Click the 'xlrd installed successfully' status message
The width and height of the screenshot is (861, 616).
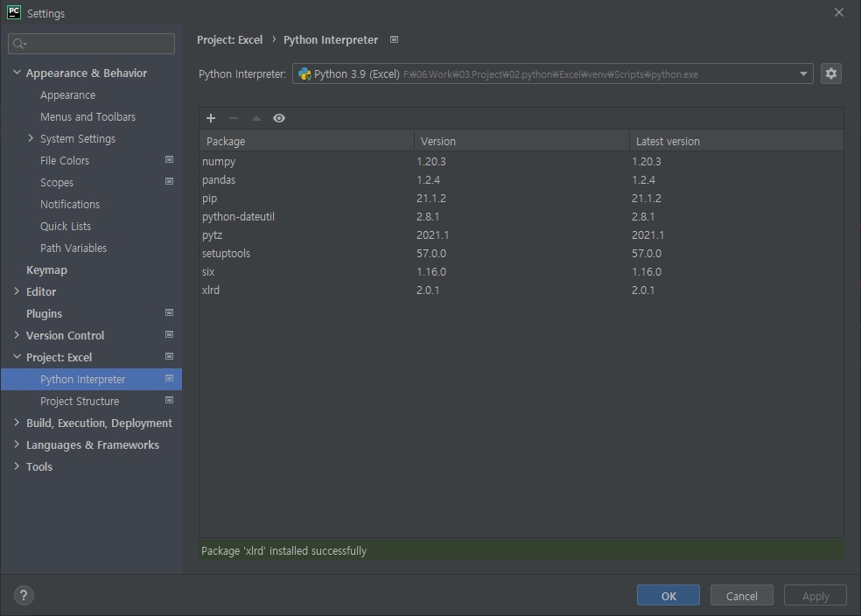point(283,550)
